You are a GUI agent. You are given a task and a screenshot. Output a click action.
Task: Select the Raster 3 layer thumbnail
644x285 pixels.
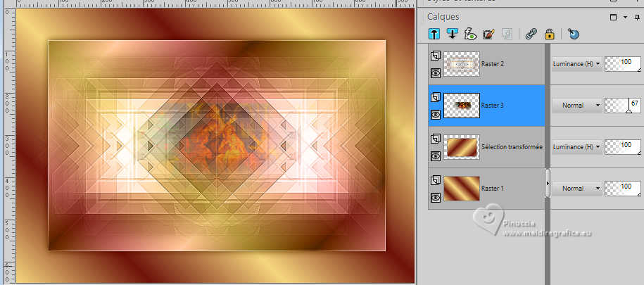click(462, 106)
